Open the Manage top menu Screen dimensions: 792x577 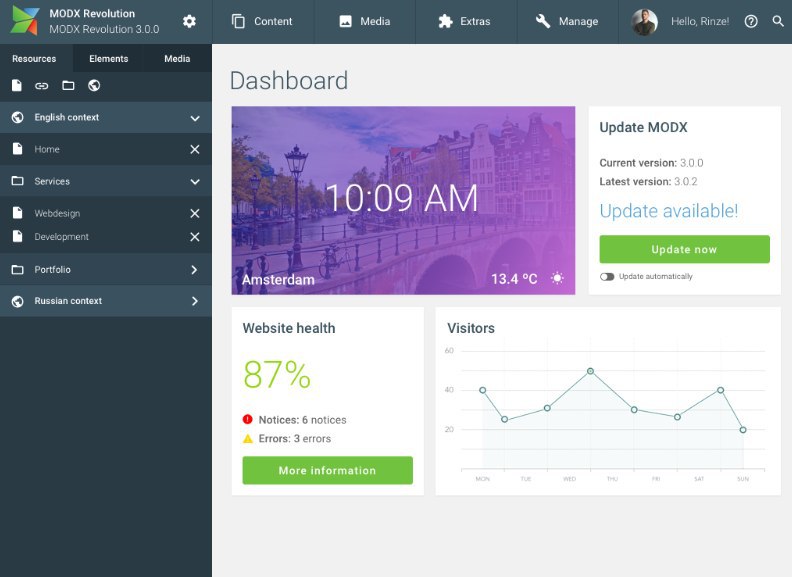(x=567, y=22)
